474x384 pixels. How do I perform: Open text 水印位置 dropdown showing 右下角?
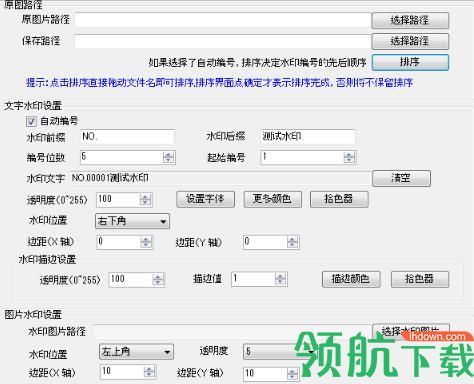[x=132, y=221]
